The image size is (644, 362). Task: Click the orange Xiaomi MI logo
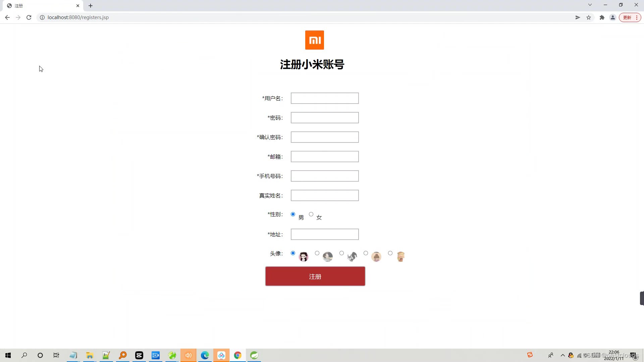314,40
